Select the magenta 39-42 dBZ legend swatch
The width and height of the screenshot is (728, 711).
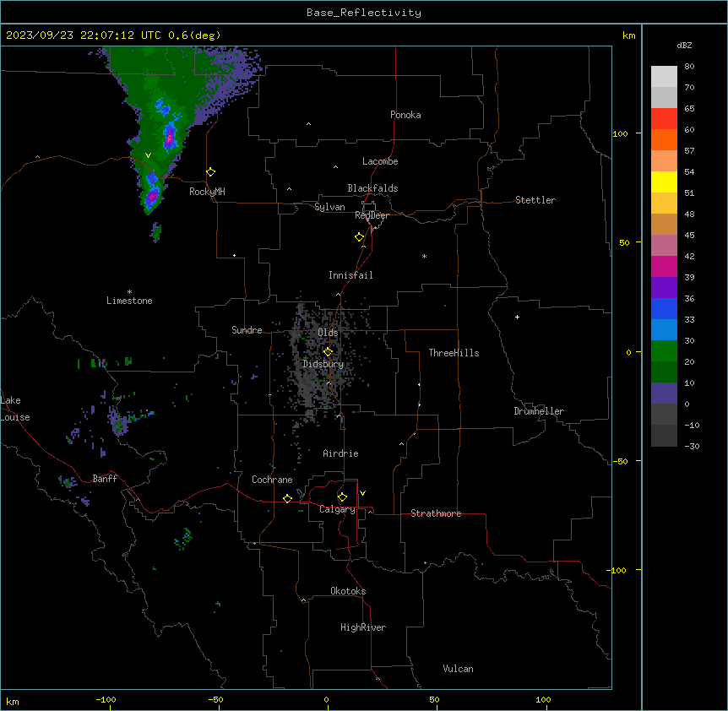click(664, 266)
